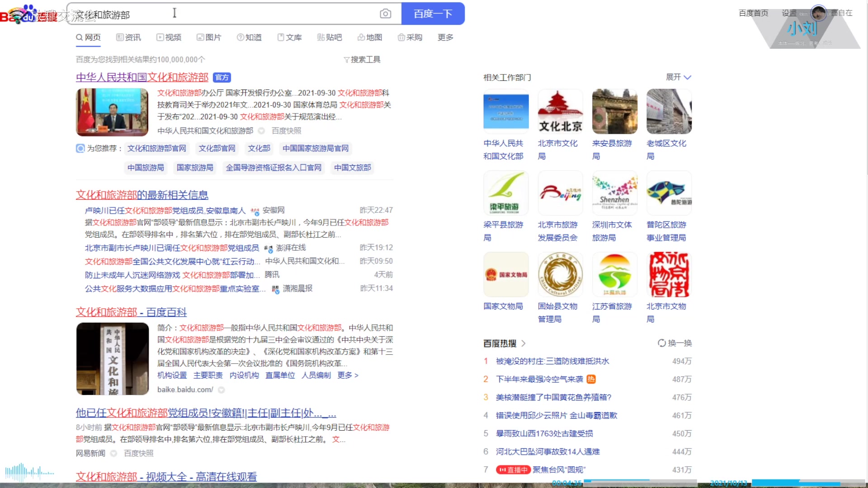
Task: Click 百度快照 for the first result
Action: [286, 131]
